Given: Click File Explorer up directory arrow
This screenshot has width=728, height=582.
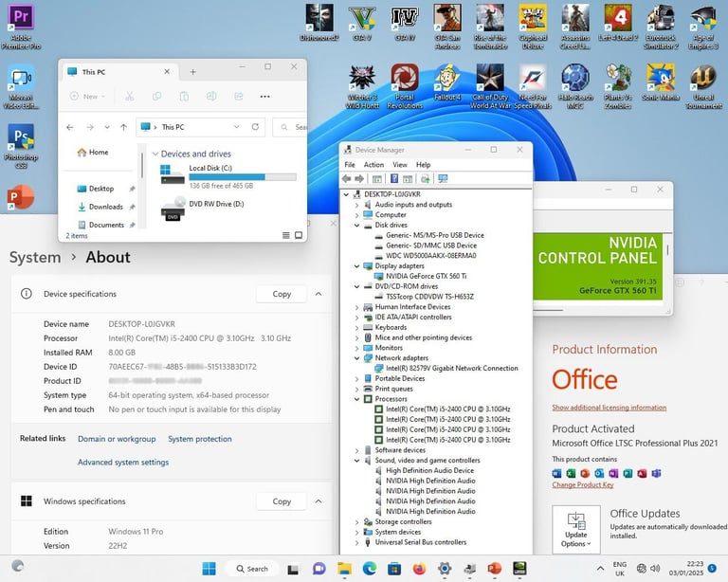Looking at the screenshot, I should click(123, 127).
